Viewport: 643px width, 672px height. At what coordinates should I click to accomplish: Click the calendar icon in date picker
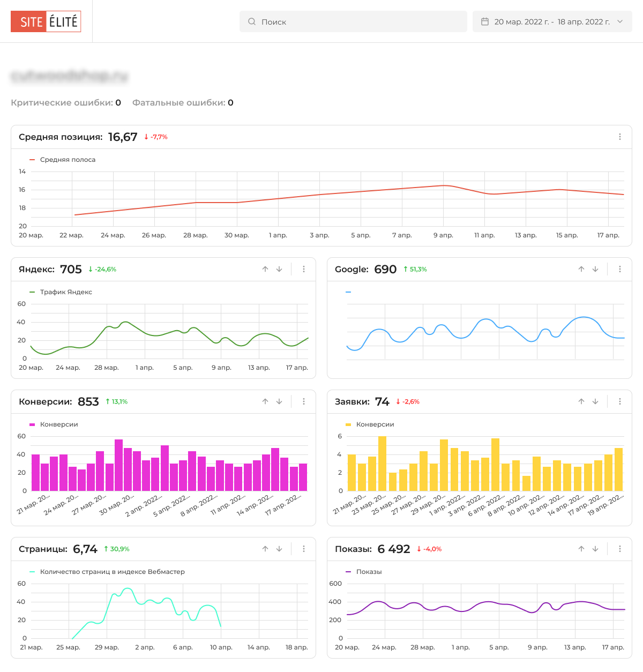485,21
